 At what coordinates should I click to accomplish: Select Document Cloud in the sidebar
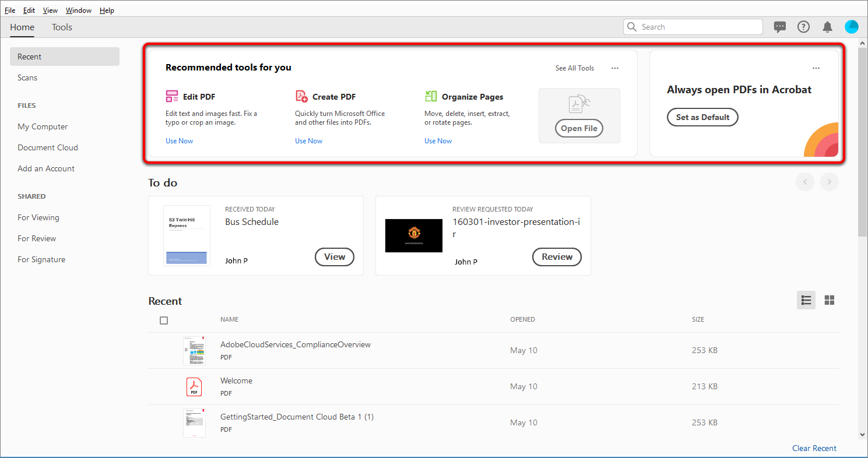(x=48, y=147)
